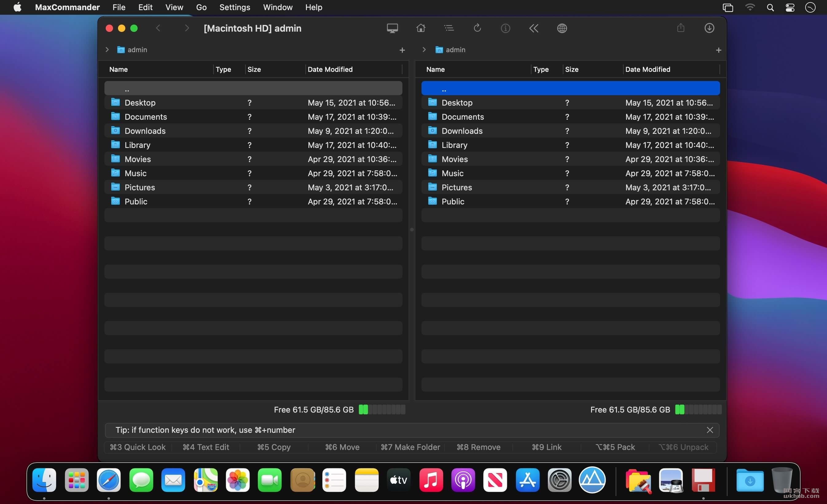Navigate back with the left arrow
Screen dimensions: 827x504
coord(158,28)
